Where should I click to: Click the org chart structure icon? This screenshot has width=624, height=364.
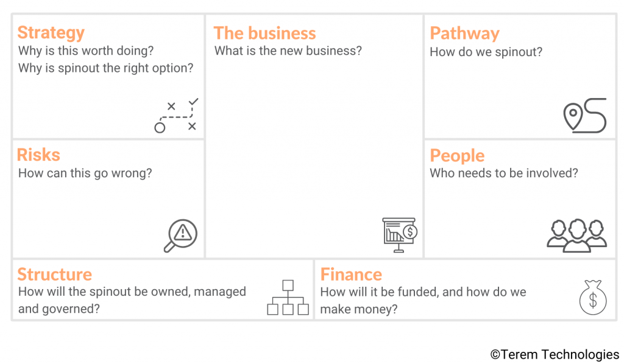coord(288,297)
